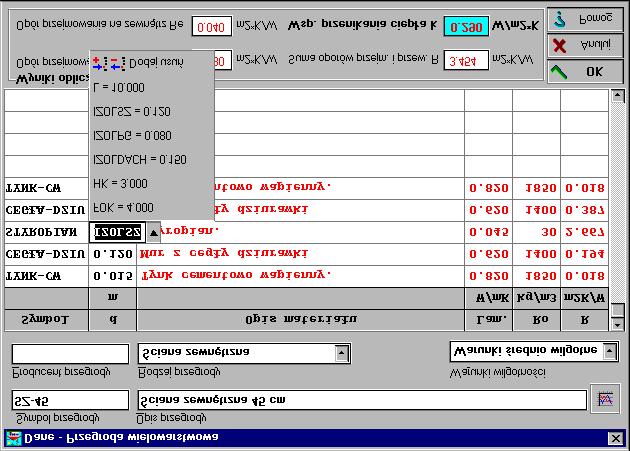Click the highlighted IZOLSZ edit cell

coord(117,232)
